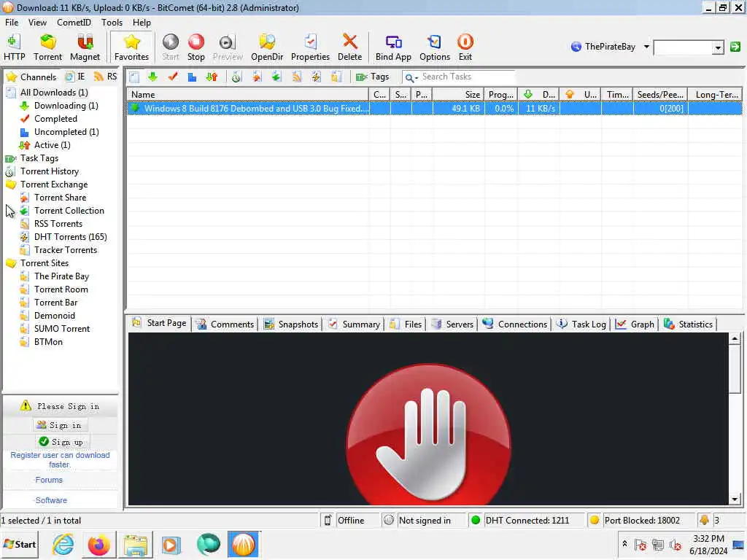
Task: Open a Torrent file via the toolbar
Action: click(47, 47)
